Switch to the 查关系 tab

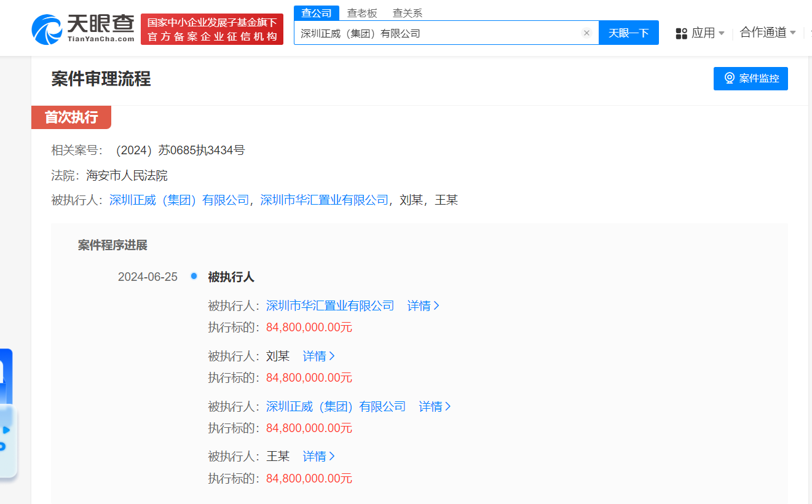pos(407,12)
